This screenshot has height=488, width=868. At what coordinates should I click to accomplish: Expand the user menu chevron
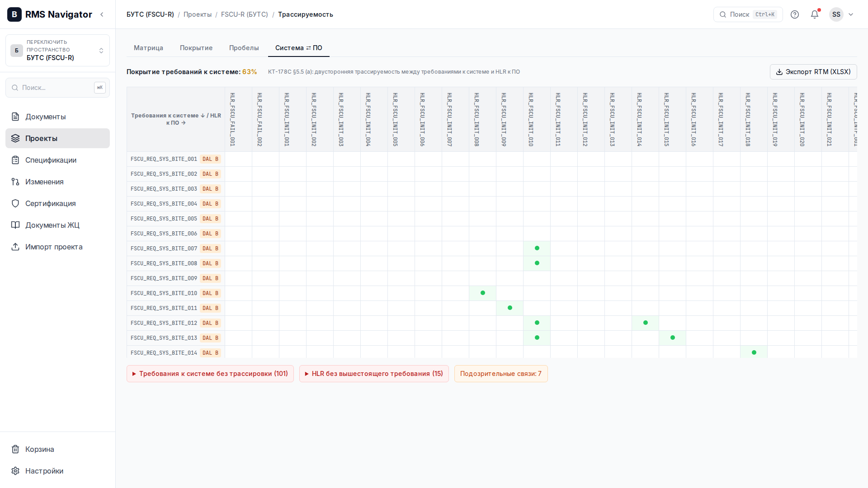851,14
